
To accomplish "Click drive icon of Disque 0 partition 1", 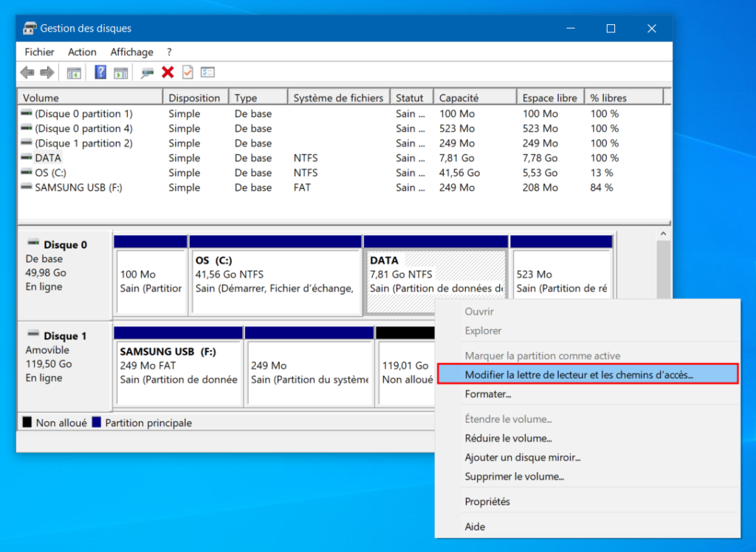I will tap(27, 114).
